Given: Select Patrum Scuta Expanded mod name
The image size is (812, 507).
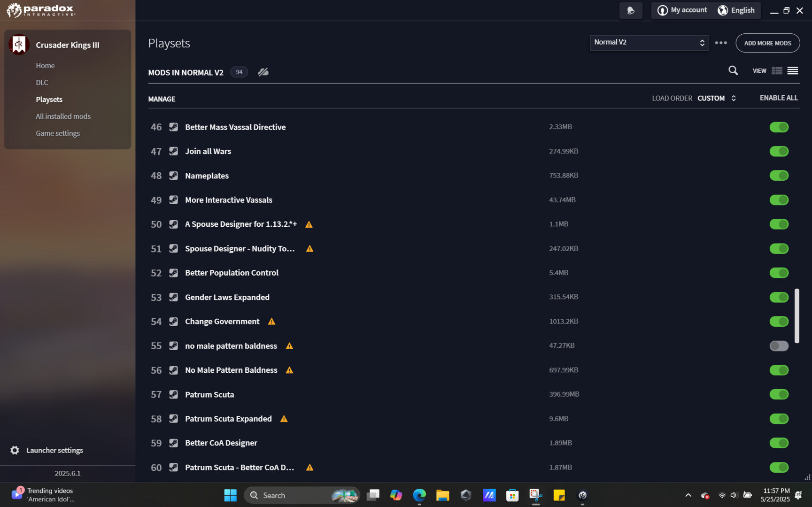Looking at the screenshot, I should pyautogui.click(x=228, y=419).
